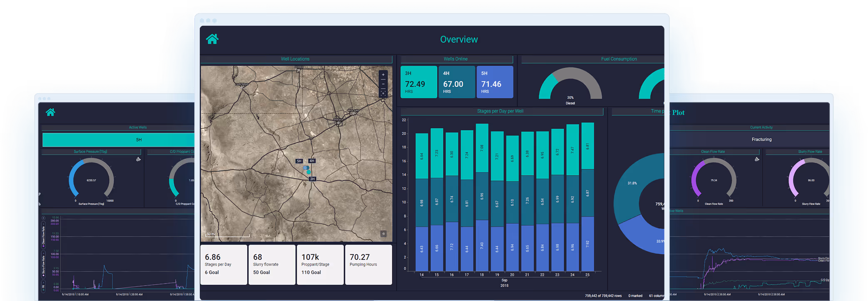Click the 4H wells online tile
The image size is (868, 301).
pos(457,82)
